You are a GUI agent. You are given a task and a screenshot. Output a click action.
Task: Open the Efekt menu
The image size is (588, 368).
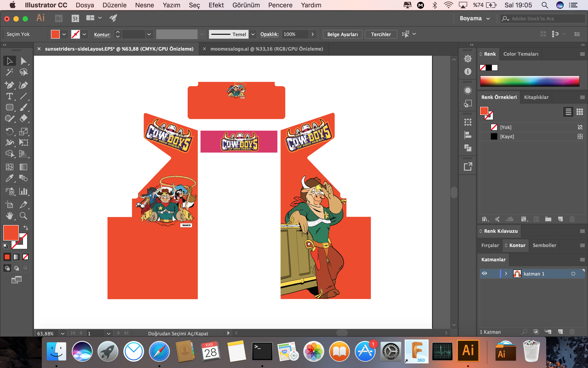(216, 5)
